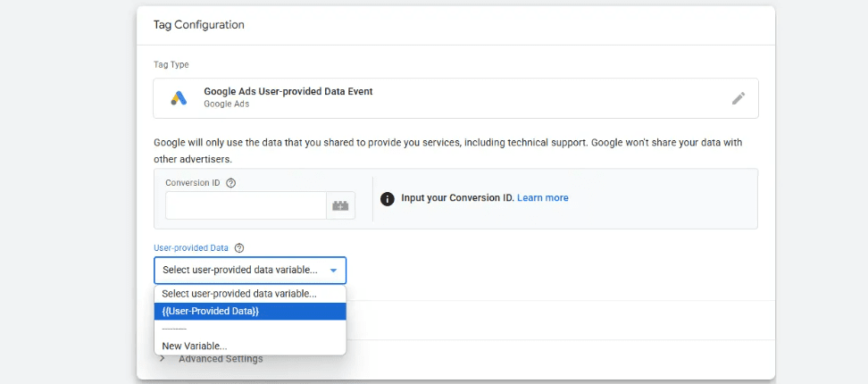Screen dimensions: 868x384
Task: Click the Google Ads logo icon
Action: [x=179, y=98]
